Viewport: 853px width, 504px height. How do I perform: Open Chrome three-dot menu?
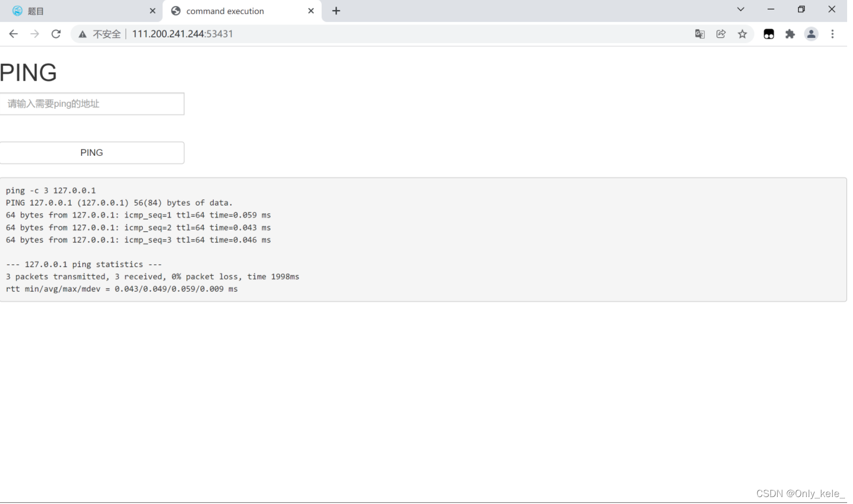832,34
